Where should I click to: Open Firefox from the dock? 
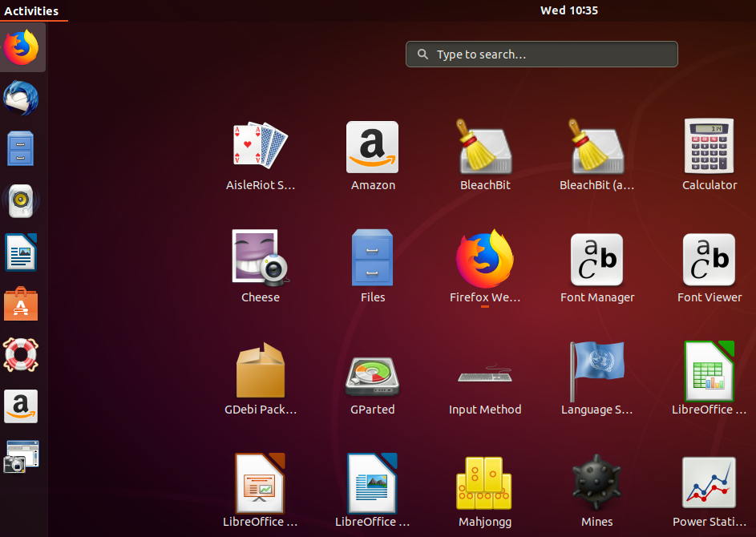21,47
